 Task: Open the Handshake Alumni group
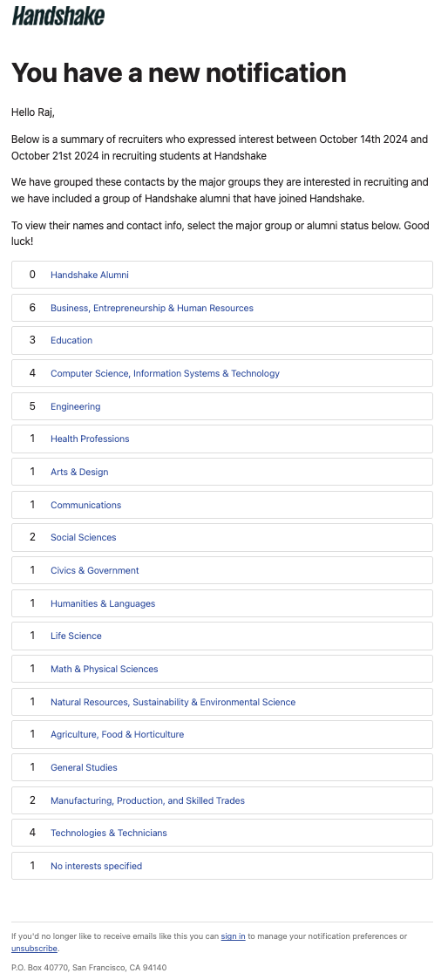(89, 275)
